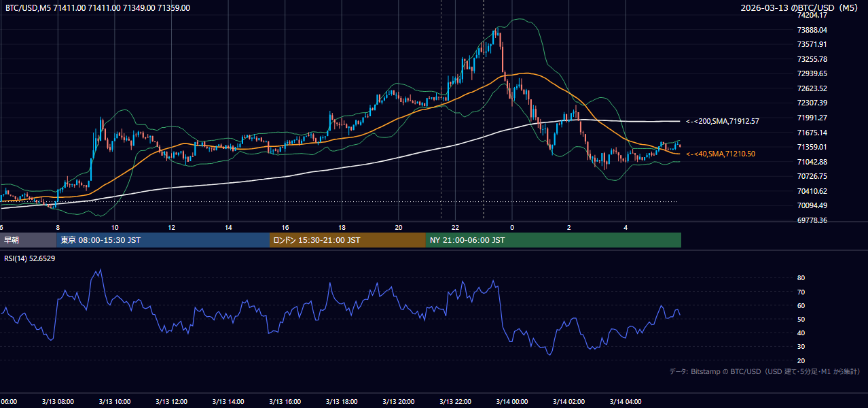868x408 pixels.
Task: Click the 3/13 18:00 date label
Action: point(342,402)
